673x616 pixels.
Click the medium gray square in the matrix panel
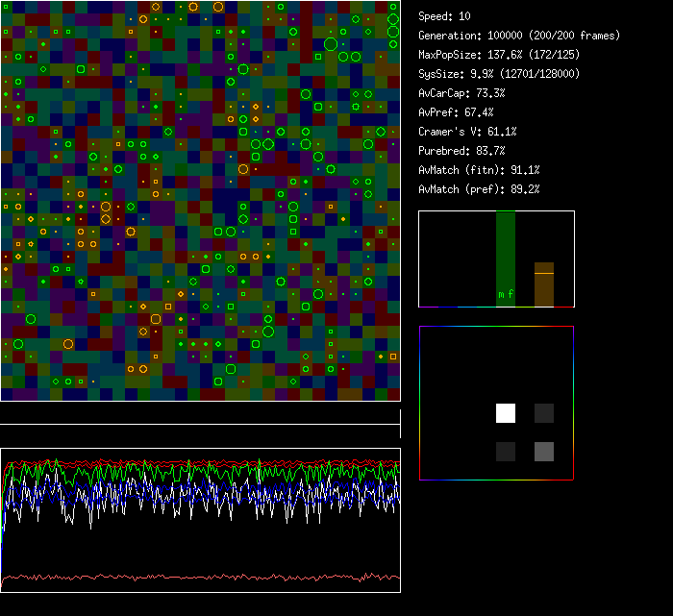[x=544, y=452]
